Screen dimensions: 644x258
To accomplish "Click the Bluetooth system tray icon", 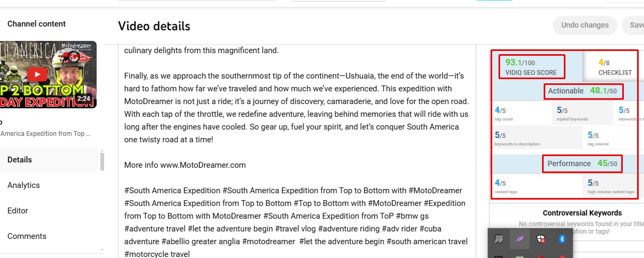I will point(562,239).
